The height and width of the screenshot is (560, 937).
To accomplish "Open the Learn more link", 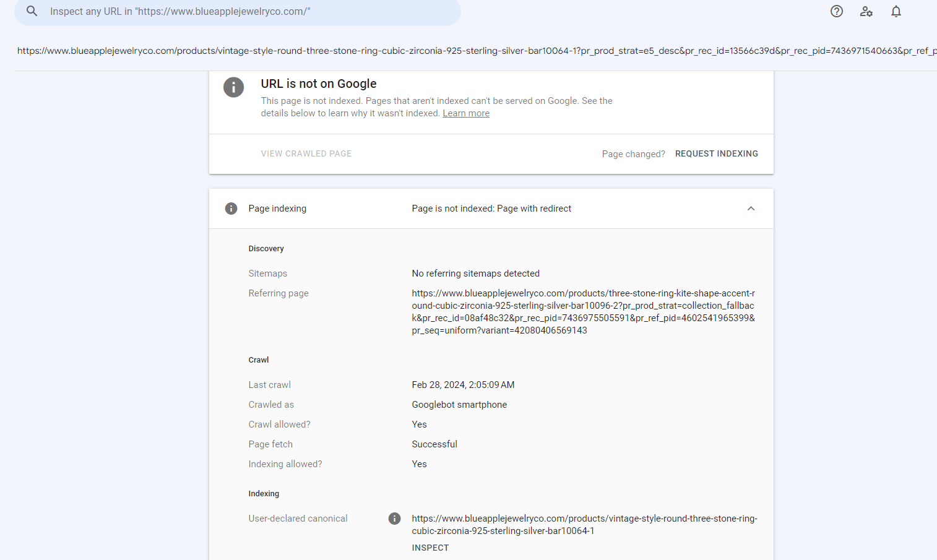I will coord(466,113).
